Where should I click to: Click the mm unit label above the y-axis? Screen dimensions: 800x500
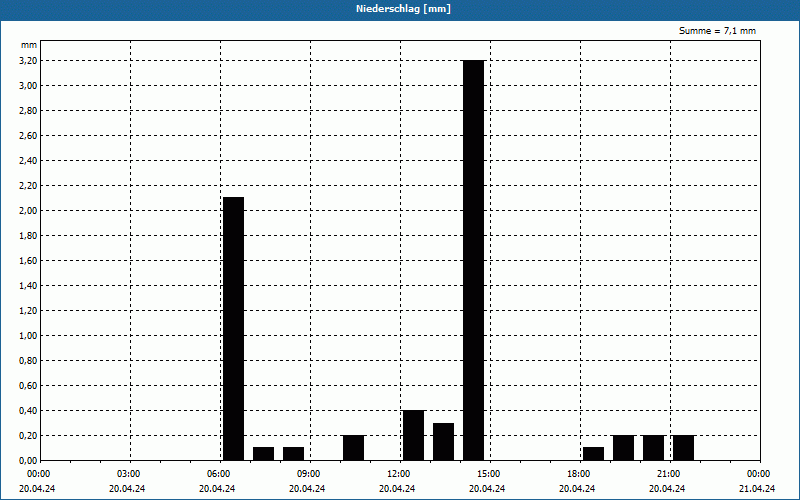click(29, 45)
